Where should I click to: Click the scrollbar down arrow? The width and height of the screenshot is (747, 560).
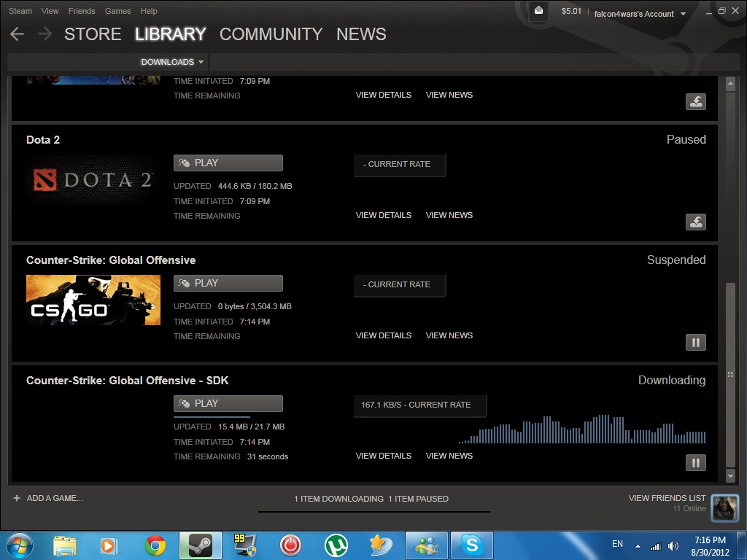730,475
